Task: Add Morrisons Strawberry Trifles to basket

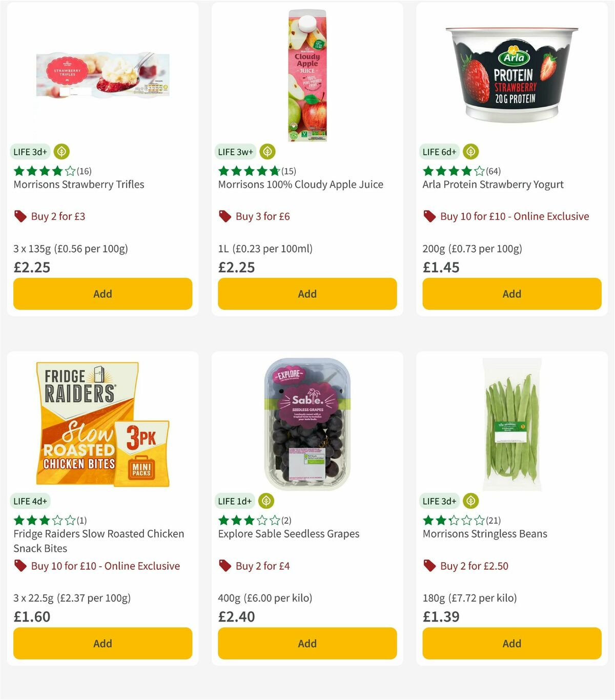Action: (102, 294)
